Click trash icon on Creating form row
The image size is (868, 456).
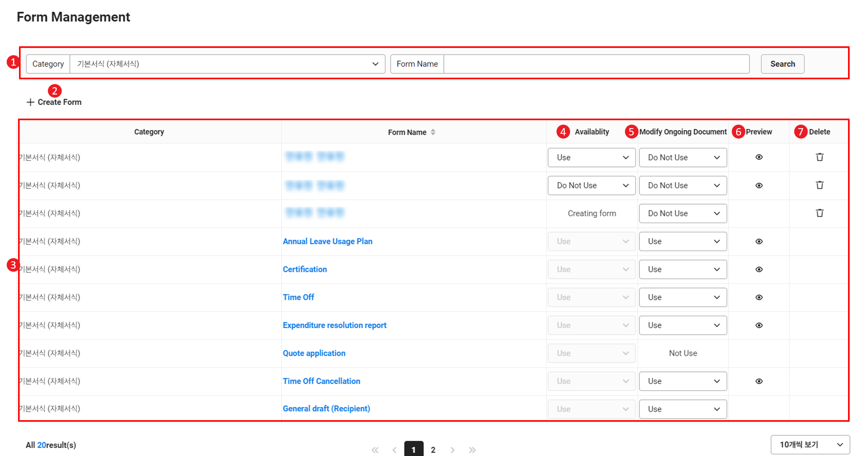pos(820,213)
